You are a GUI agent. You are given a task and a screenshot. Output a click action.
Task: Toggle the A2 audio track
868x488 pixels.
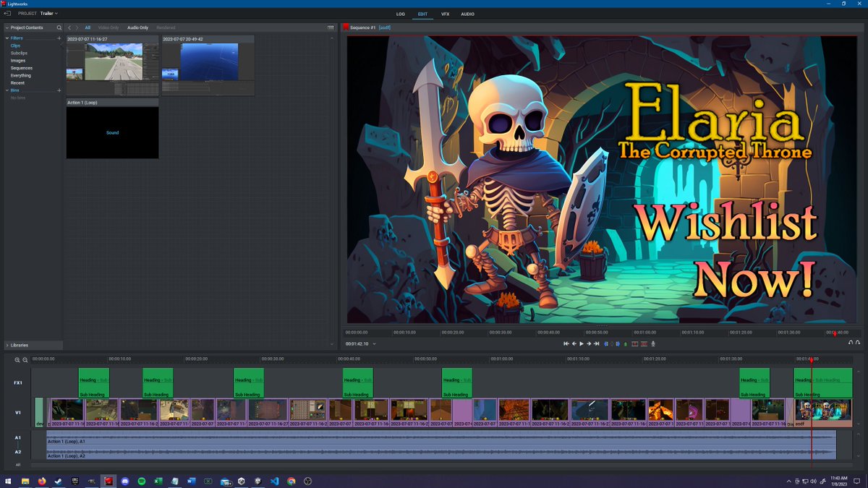(x=18, y=452)
